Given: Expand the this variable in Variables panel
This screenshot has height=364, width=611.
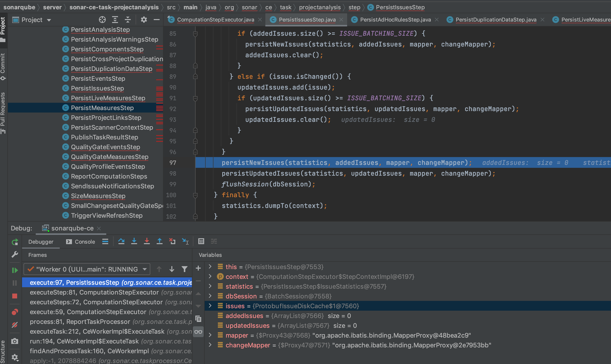Looking at the screenshot, I should point(210,267).
